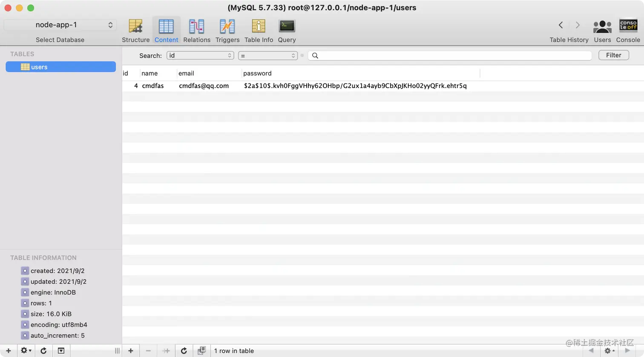This screenshot has height=357, width=644.
Task: Sort by the email column header
Action: pyautogui.click(x=209, y=73)
